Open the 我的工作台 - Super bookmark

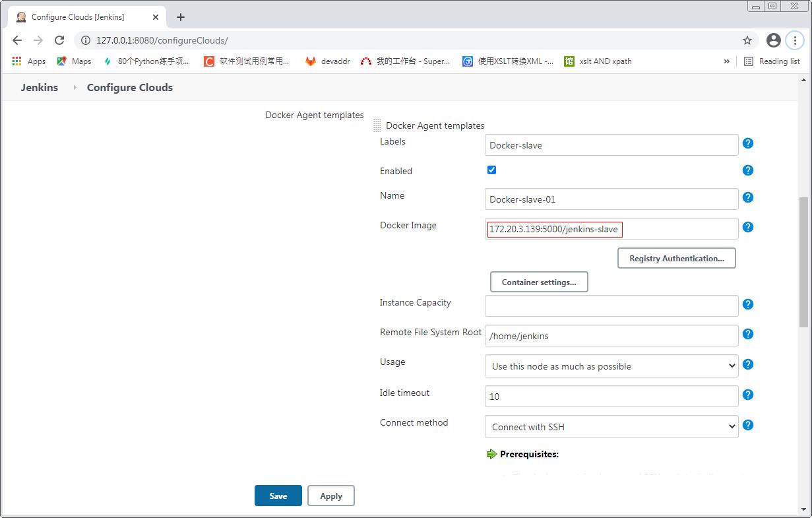coord(405,61)
